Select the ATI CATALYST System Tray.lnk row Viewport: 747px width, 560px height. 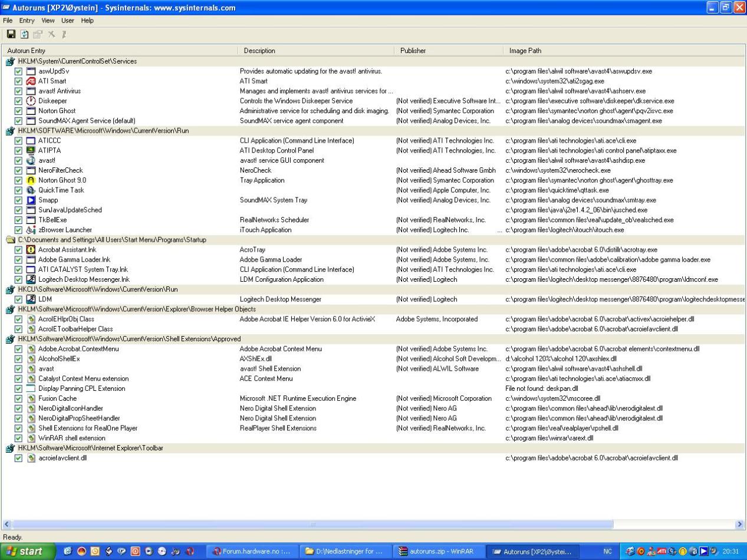coord(374,269)
